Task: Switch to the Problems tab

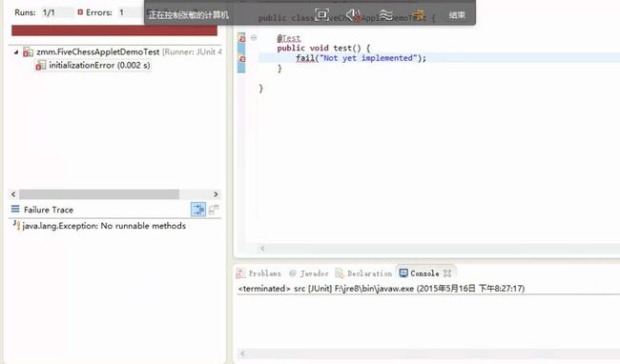Action: point(259,273)
